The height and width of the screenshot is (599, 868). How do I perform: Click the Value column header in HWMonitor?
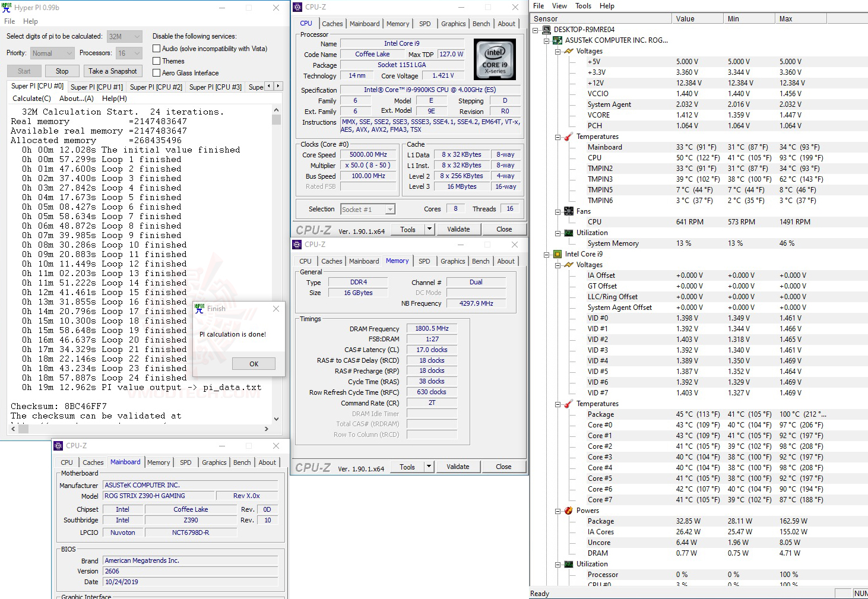click(x=698, y=19)
